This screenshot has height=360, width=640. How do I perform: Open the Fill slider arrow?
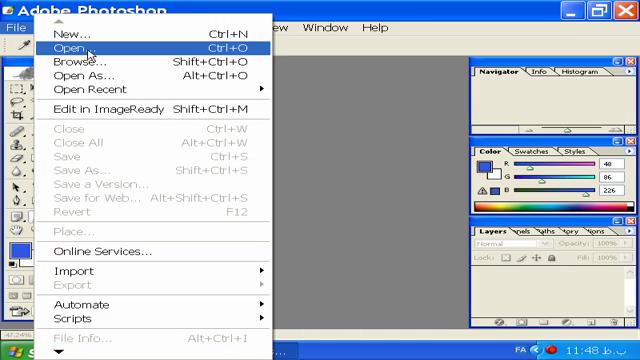(x=626, y=258)
